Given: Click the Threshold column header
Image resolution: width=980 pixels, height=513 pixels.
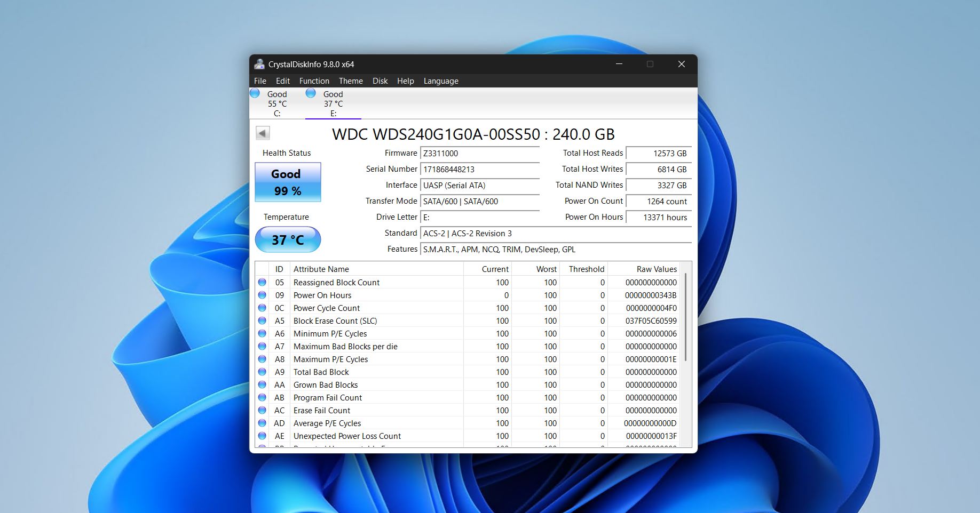Looking at the screenshot, I should (x=583, y=269).
